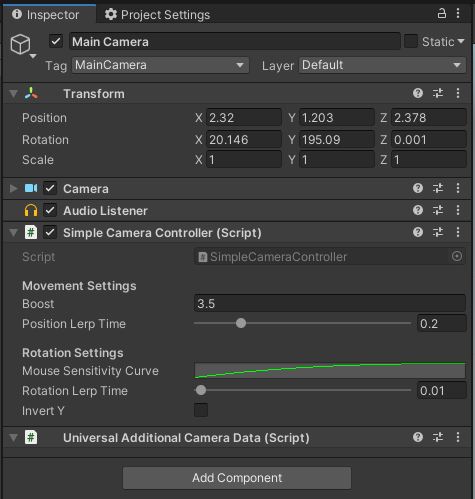Collapse Universal Additional Camera Data foldout
This screenshot has height=499, width=475.
13,437
